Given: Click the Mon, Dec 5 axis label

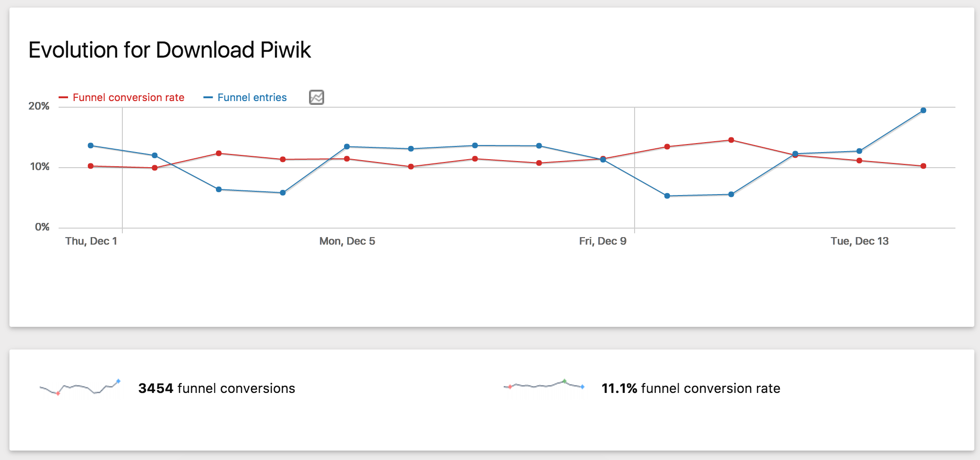Looking at the screenshot, I should (x=347, y=241).
